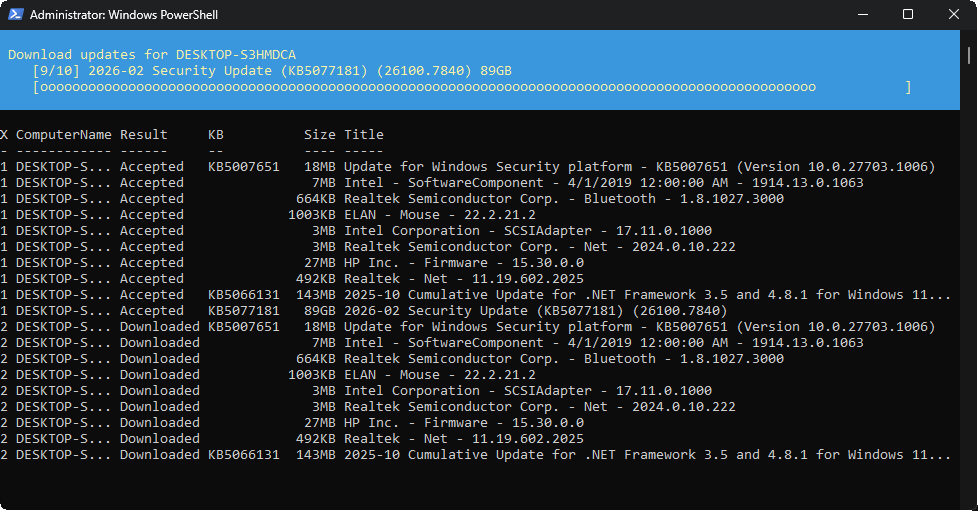Screen dimensions: 978x511
Task: Click the KB5077181 entry in the Accepted row
Action: pyautogui.click(x=243, y=311)
